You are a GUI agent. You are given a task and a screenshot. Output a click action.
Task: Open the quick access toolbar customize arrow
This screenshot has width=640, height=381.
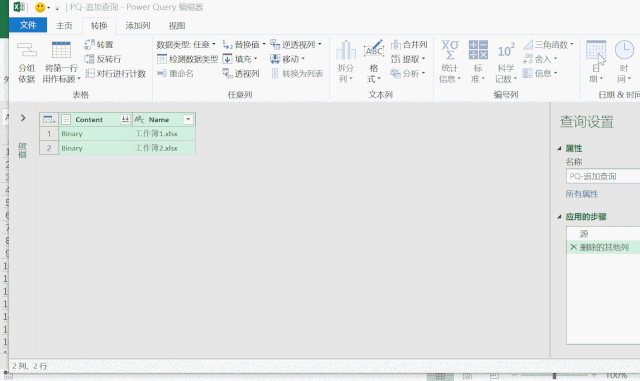coord(57,8)
